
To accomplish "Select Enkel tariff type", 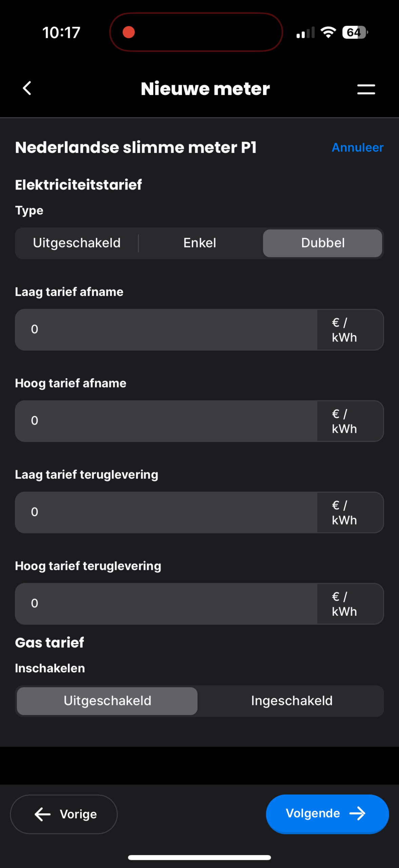I will point(200,243).
